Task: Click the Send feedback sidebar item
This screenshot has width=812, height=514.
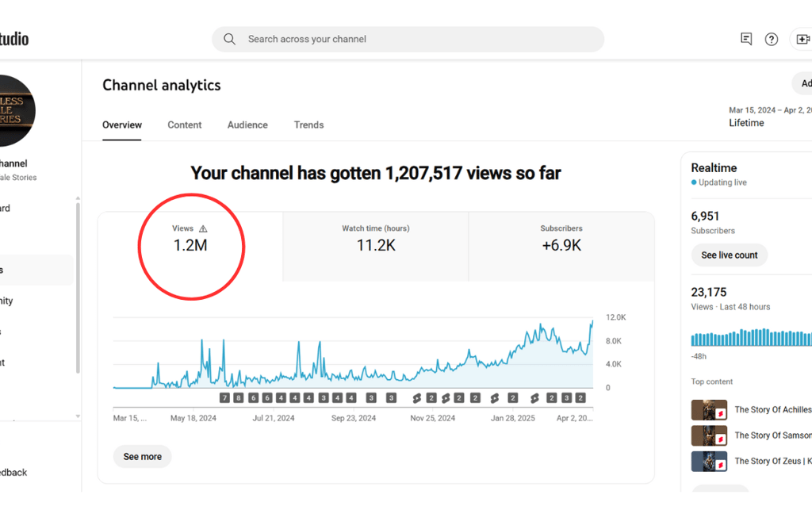Action: click(x=13, y=473)
